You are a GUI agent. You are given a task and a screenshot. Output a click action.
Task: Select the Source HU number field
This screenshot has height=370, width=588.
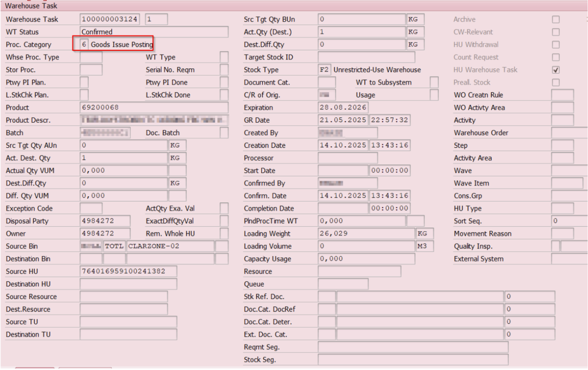coord(128,271)
